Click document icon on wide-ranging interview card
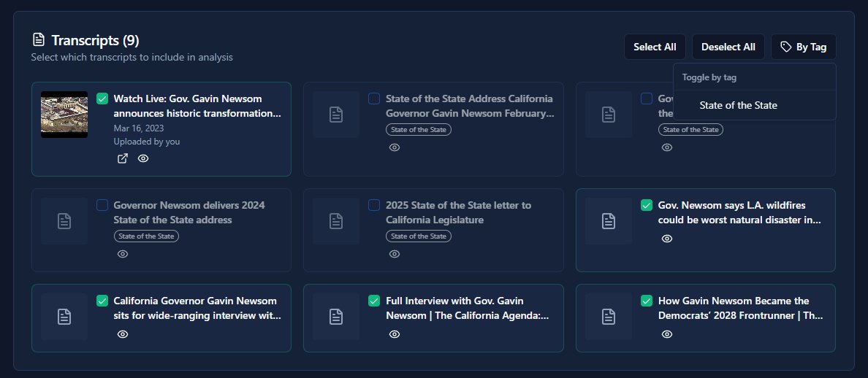The image size is (868, 378). point(64,317)
